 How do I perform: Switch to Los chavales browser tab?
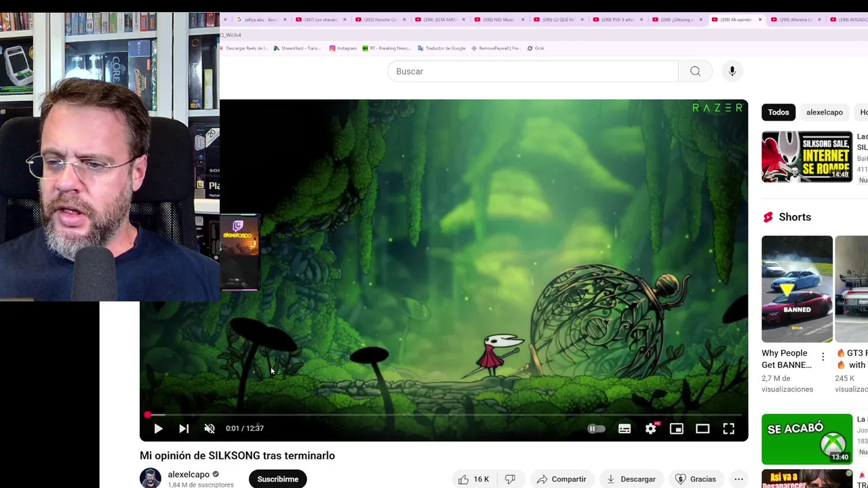pyautogui.click(x=319, y=20)
